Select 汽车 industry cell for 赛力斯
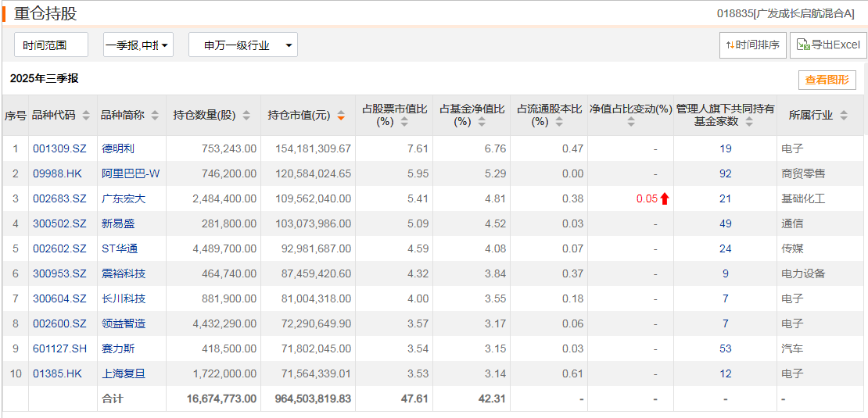 coord(791,349)
